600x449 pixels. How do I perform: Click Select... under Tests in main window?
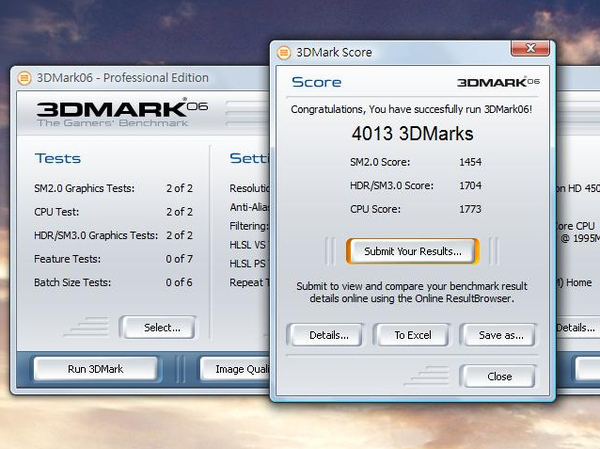pos(159,328)
